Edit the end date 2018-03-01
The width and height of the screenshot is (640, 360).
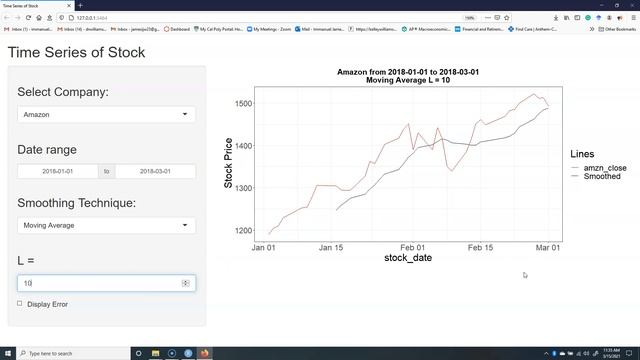[155, 171]
